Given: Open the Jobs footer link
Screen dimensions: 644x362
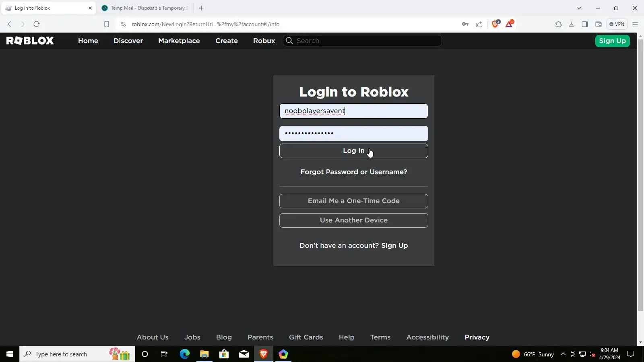Looking at the screenshot, I should pos(192,337).
